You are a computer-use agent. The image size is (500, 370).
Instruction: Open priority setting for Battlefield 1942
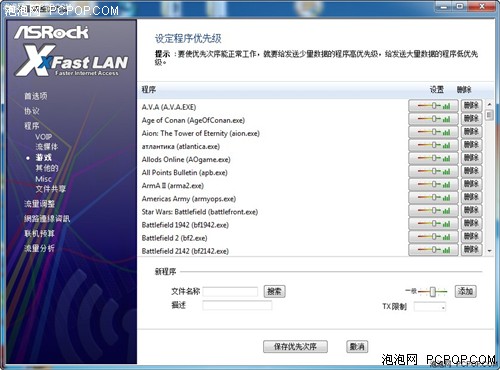(x=433, y=223)
